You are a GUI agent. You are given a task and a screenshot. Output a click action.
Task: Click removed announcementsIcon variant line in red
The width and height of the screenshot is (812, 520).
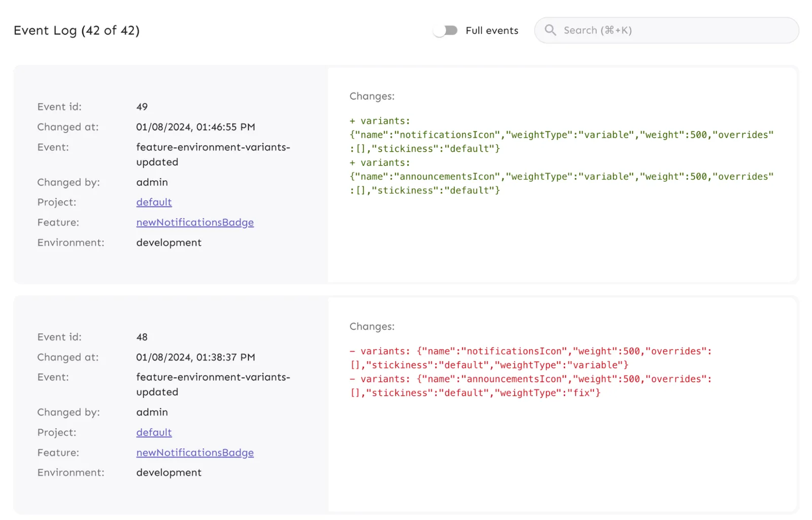(530, 386)
